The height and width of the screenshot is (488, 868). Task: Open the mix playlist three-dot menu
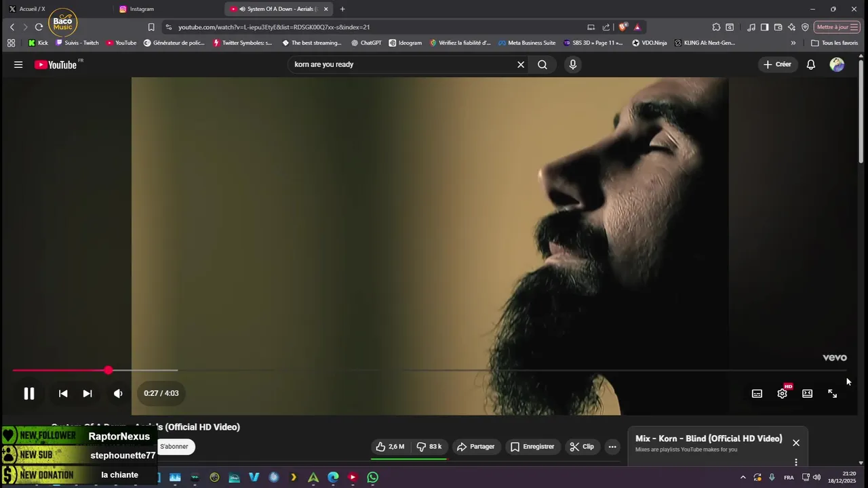796,462
